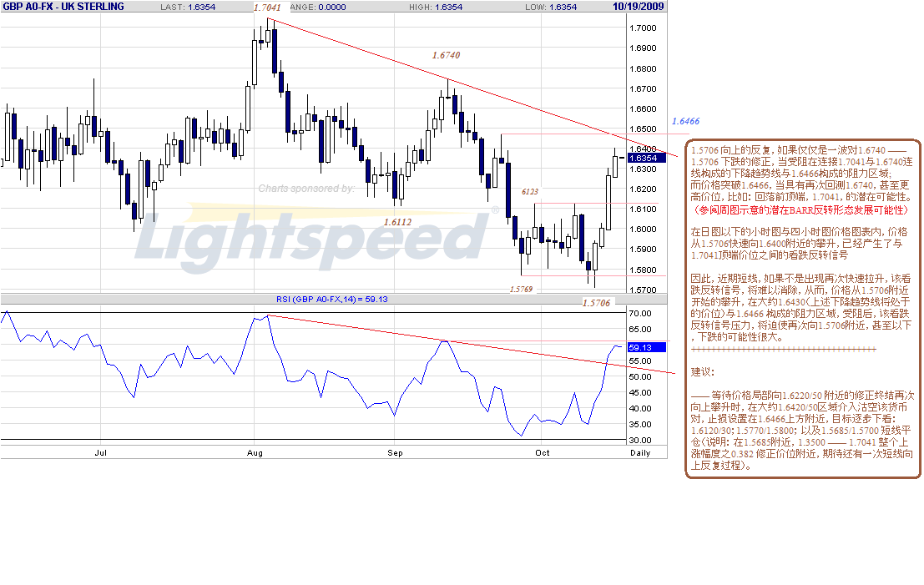The width and height of the screenshot is (924, 585).
Task: Click the Aug label on time axis
Action: tap(255, 452)
